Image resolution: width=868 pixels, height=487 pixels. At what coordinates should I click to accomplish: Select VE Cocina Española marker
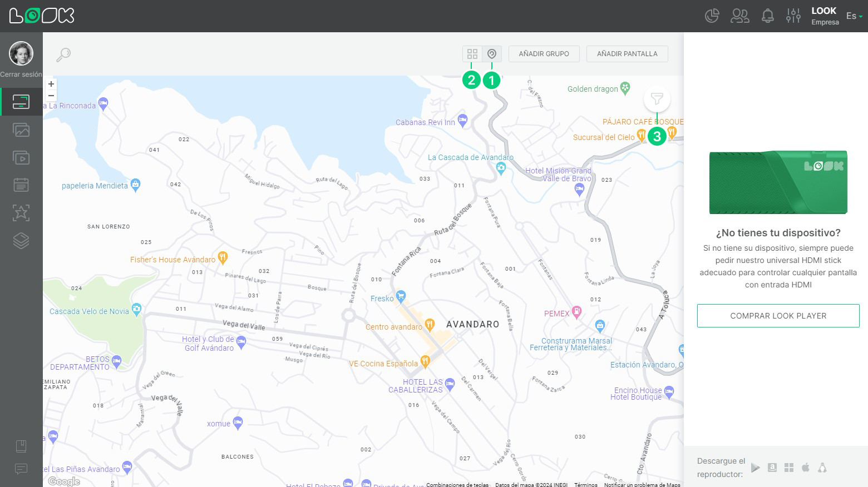[x=425, y=361]
